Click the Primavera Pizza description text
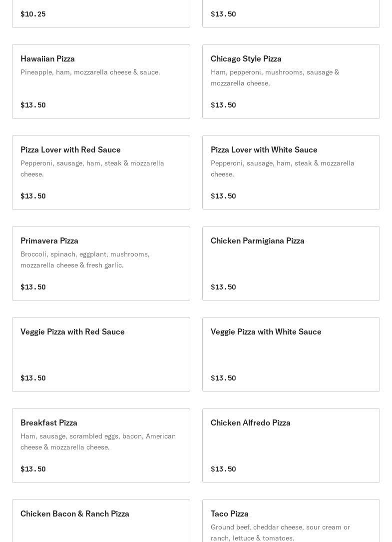This screenshot has width=392, height=542. tap(85, 259)
